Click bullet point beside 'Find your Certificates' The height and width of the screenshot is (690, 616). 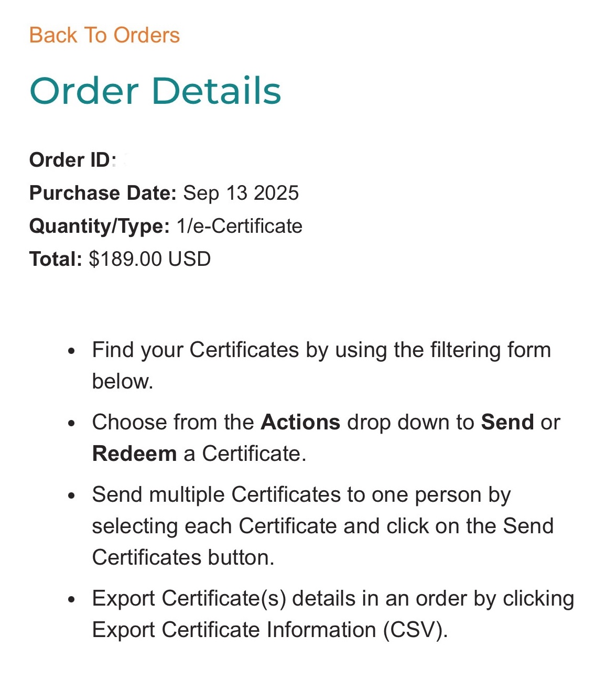[x=72, y=351]
